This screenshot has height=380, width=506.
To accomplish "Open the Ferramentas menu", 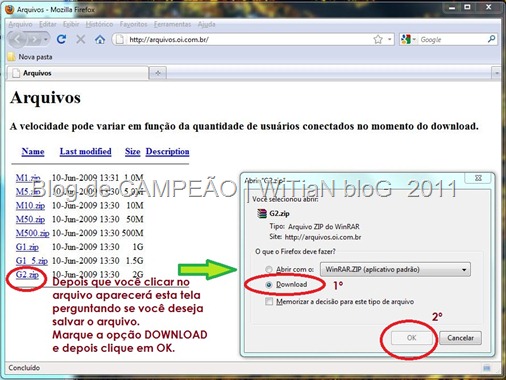I will [172, 24].
